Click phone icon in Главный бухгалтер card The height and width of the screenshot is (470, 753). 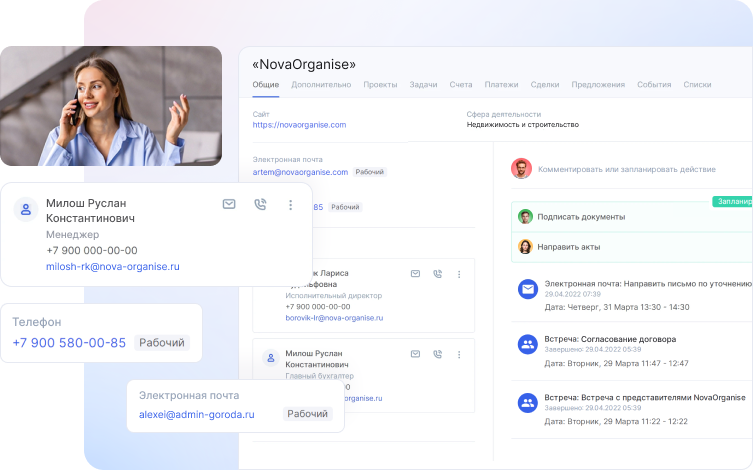437,354
